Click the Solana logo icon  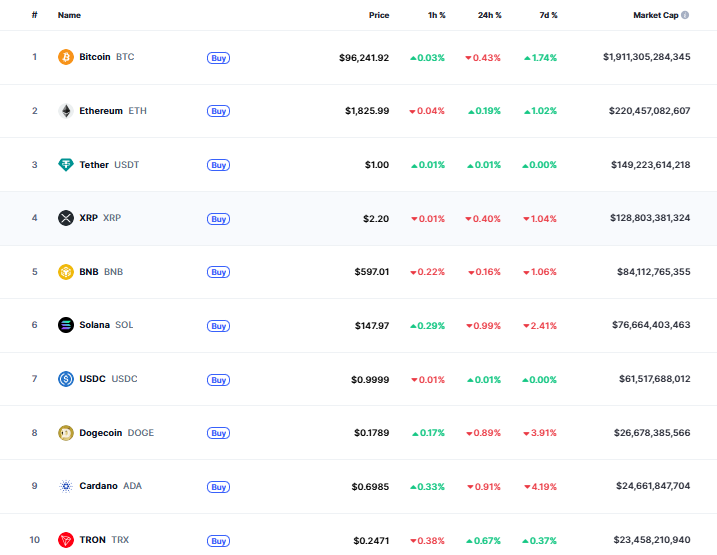pyautogui.click(x=66, y=325)
